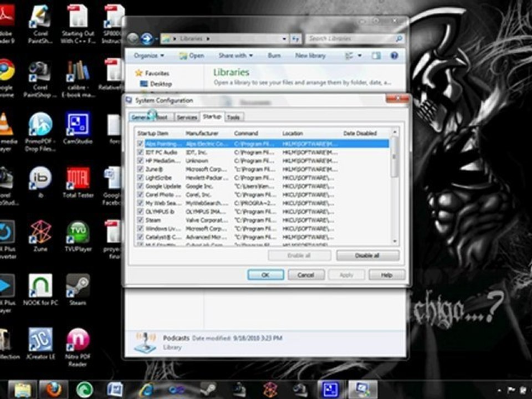Uncheck the Steam startup item
The image size is (532, 399).
point(140,220)
